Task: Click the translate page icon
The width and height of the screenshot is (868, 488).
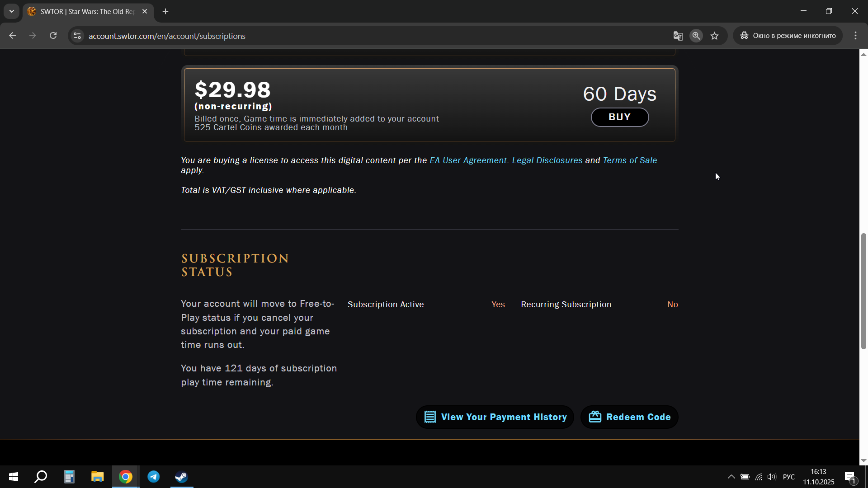Action: (x=678, y=36)
